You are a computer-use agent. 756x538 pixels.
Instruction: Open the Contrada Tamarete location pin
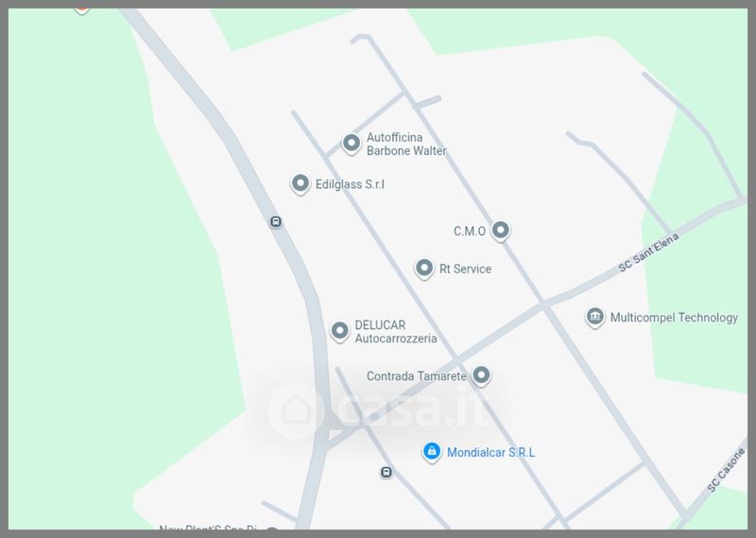click(481, 376)
